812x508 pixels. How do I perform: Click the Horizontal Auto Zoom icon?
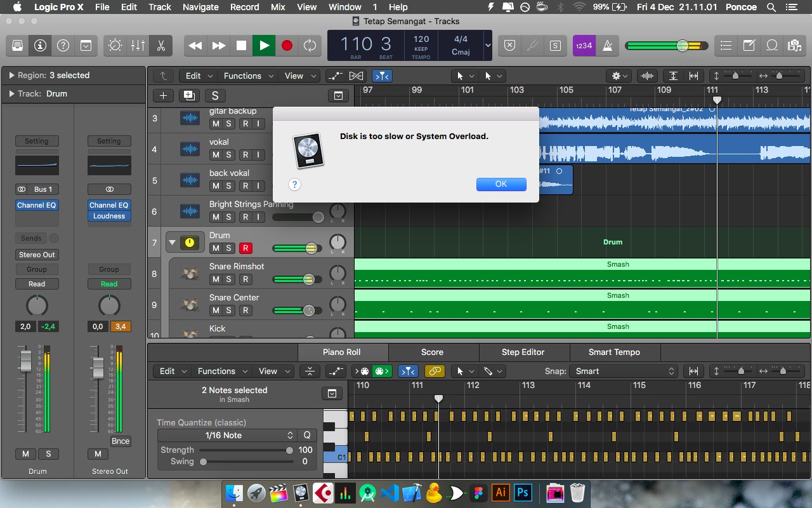point(693,76)
